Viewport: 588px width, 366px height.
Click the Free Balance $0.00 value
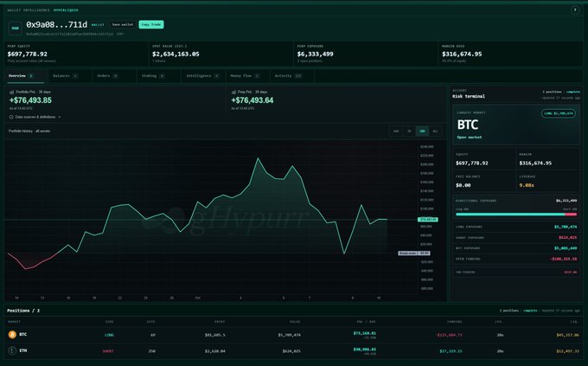click(x=463, y=185)
